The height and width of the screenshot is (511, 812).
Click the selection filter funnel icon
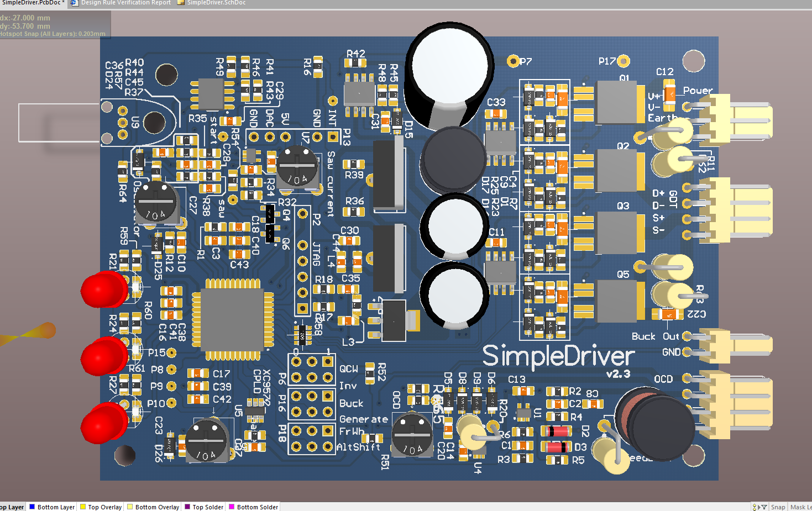click(764, 507)
